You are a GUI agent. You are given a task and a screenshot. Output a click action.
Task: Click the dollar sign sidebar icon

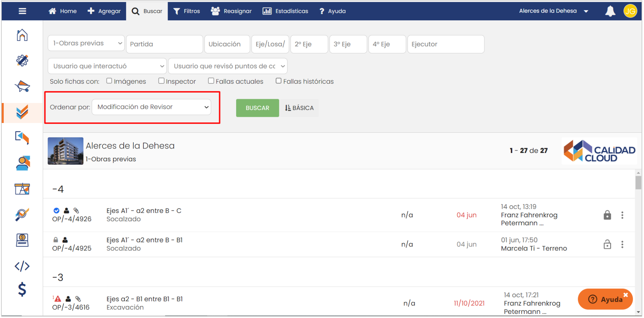[22, 289]
